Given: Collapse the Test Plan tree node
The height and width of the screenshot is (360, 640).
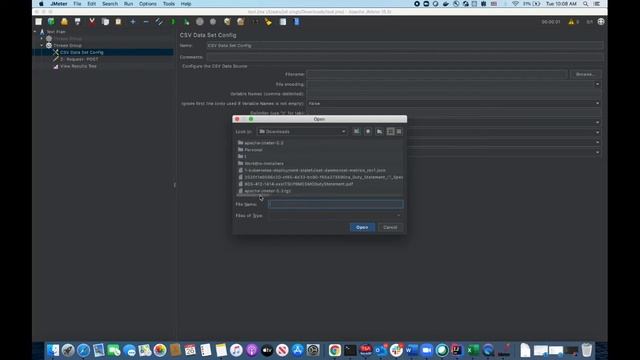Looking at the screenshot, I should pyautogui.click(x=35, y=31).
